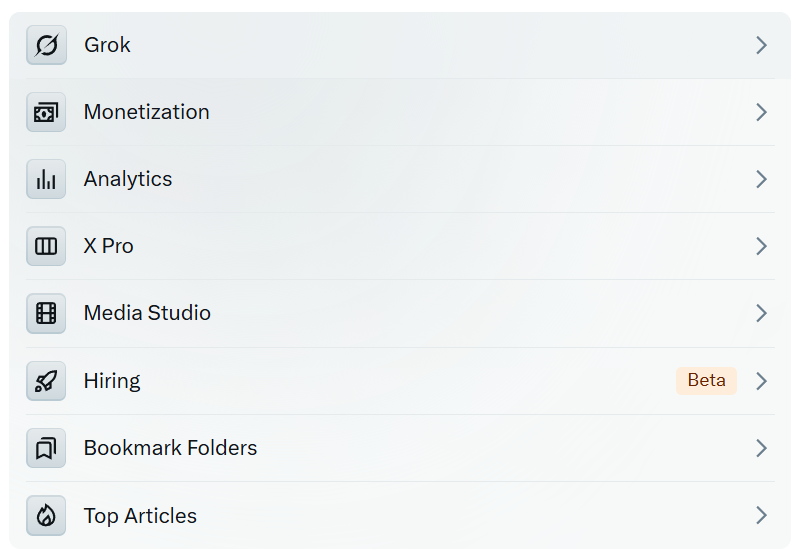
Task: Click the Top Articles flame icon
Action: [46, 516]
